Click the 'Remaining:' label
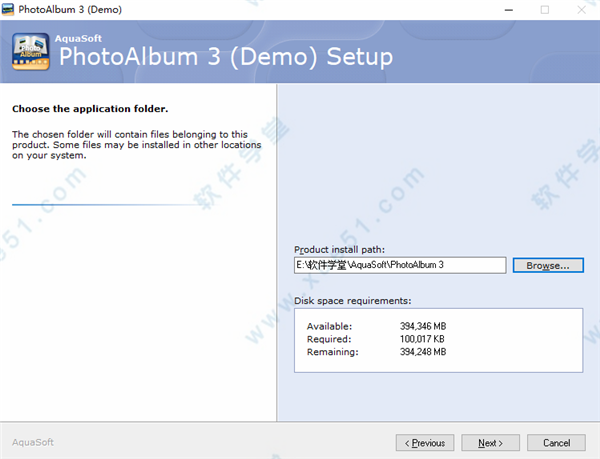The image size is (600, 459). coord(333,352)
